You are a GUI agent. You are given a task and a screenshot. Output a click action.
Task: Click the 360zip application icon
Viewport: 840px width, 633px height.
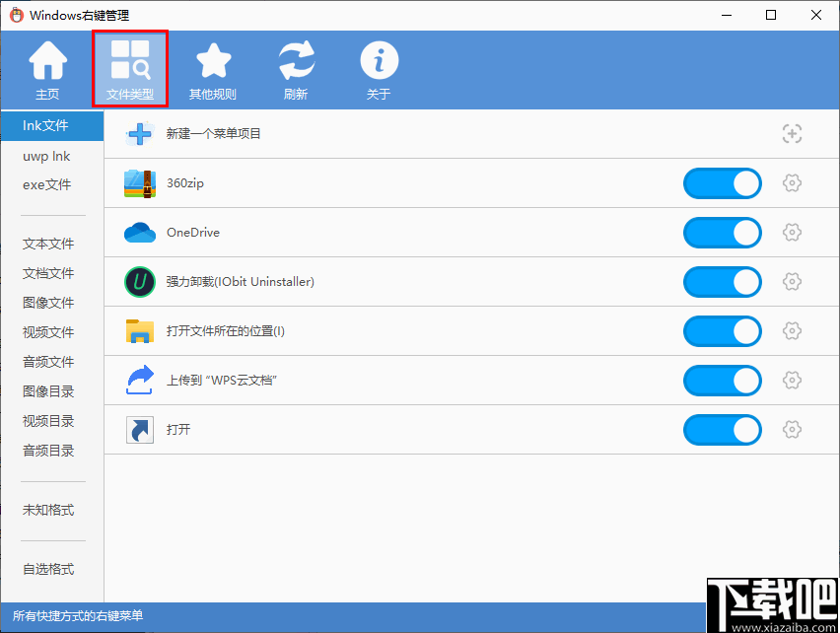coord(140,183)
